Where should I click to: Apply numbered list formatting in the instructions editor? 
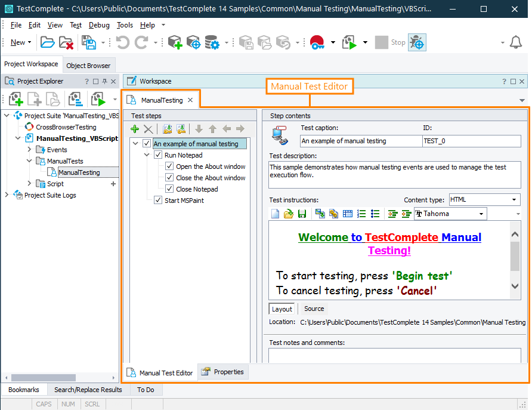[361, 214]
